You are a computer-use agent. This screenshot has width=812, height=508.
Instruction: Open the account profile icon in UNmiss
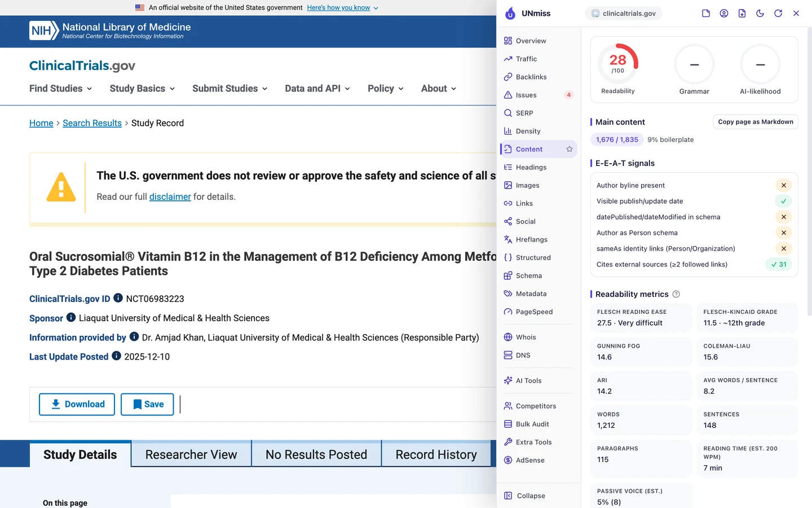(724, 14)
